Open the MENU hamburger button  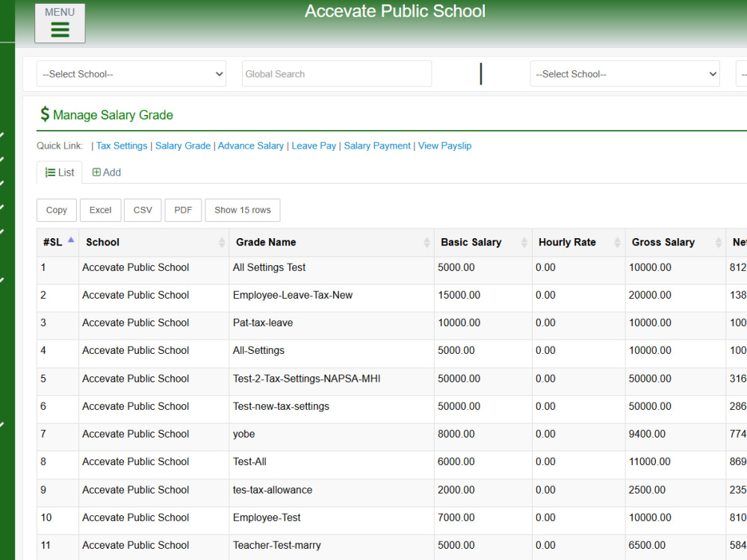pos(60,23)
